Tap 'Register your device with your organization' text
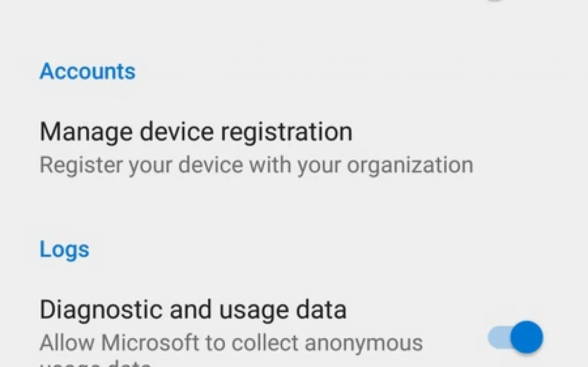The width and height of the screenshot is (588, 367). [x=256, y=166]
